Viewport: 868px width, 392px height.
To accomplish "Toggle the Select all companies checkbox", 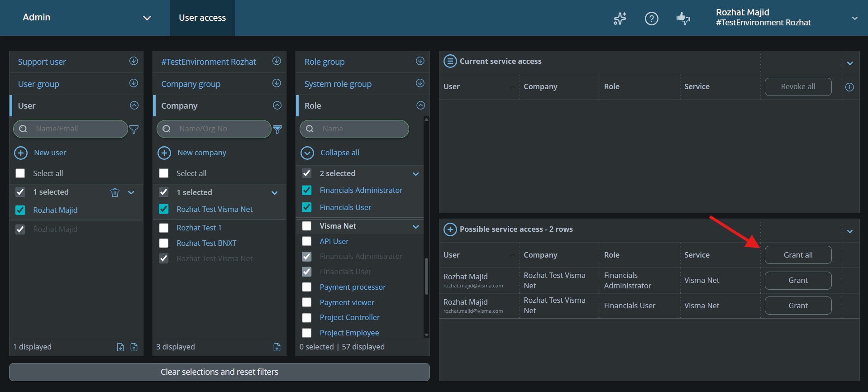I will click(164, 173).
